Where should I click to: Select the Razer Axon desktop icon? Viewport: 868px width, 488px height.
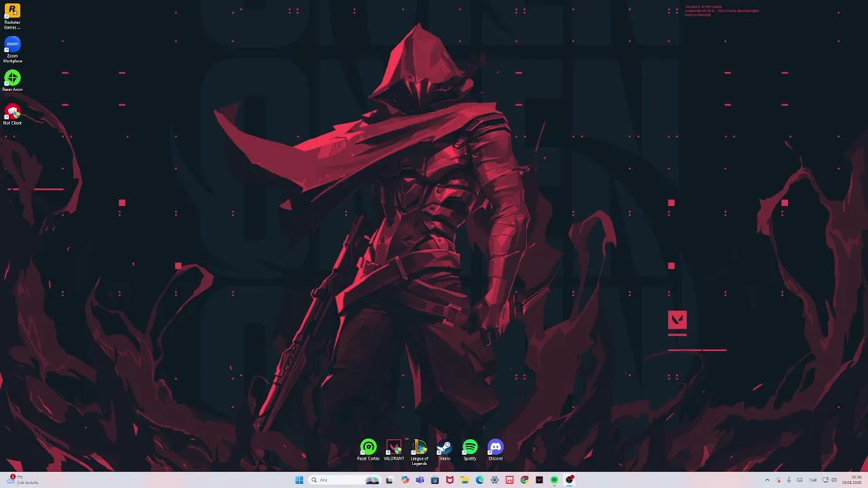pyautogui.click(x=12, y=81)
